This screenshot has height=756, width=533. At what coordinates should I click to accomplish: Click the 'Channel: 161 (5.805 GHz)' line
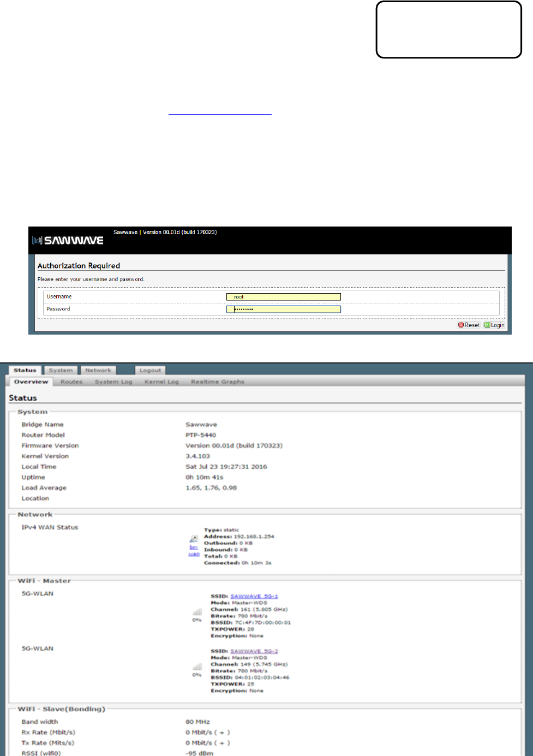pyautogui.click(x=249, y=609)
